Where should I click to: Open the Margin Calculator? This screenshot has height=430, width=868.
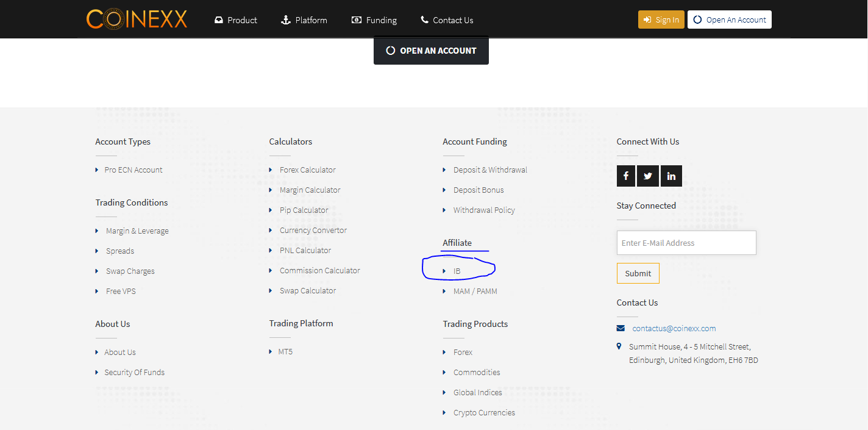[x=310, y=190]
